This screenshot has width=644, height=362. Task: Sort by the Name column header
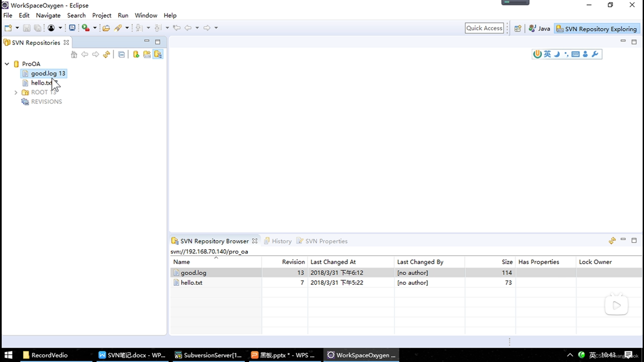click(216, 262)
